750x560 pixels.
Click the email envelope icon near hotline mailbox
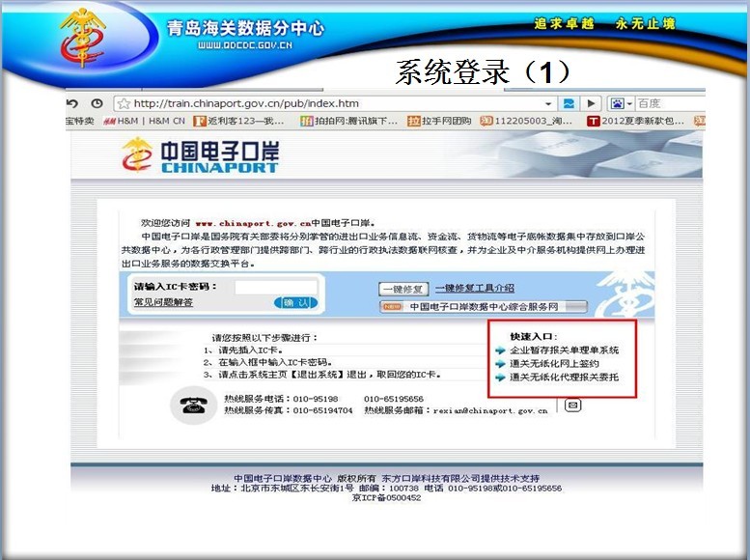pyautogui.click(x=572, y=406)
